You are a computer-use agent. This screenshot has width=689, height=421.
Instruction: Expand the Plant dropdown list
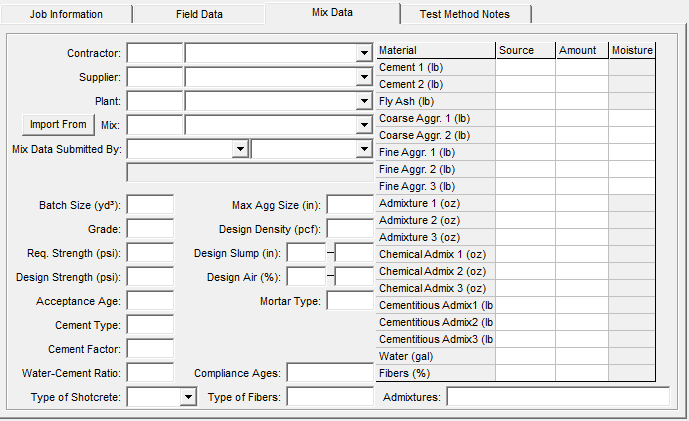coord(364,101)
